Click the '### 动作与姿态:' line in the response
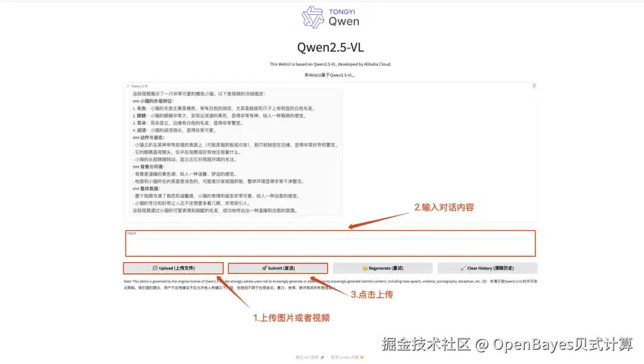 coord(148,138)
